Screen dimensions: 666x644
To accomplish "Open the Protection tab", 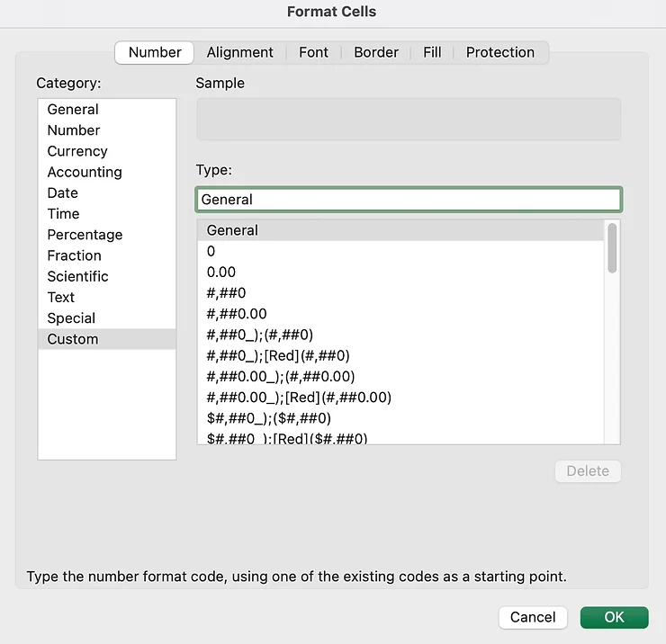I will [499, 52].
